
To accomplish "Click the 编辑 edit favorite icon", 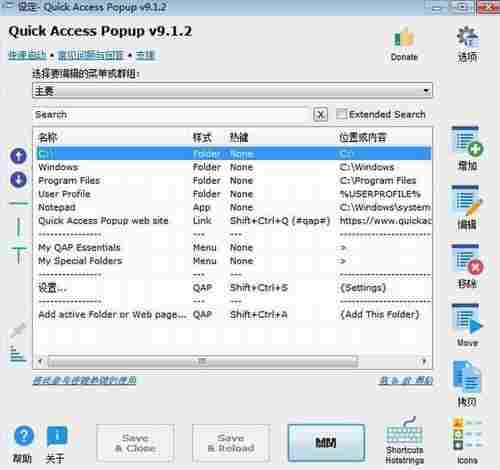I will pyautogui.click(x=467, y=201).
